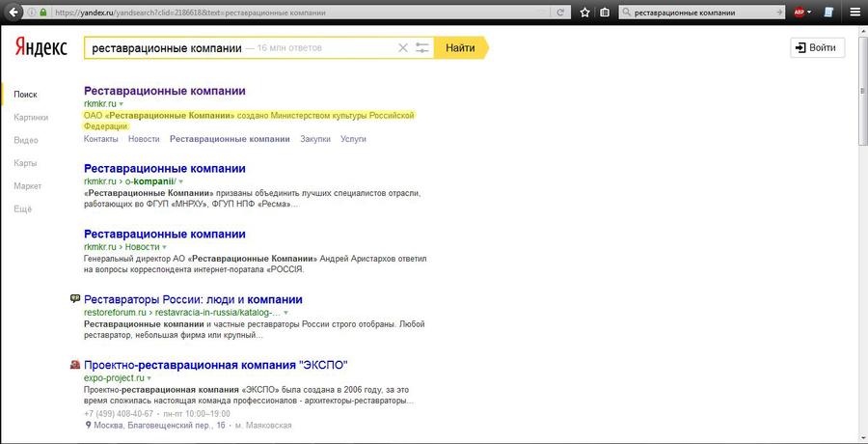Click the address Москва, Благовещенский пер., 16
Screen dimensions: 868x444
pos(159,426)
